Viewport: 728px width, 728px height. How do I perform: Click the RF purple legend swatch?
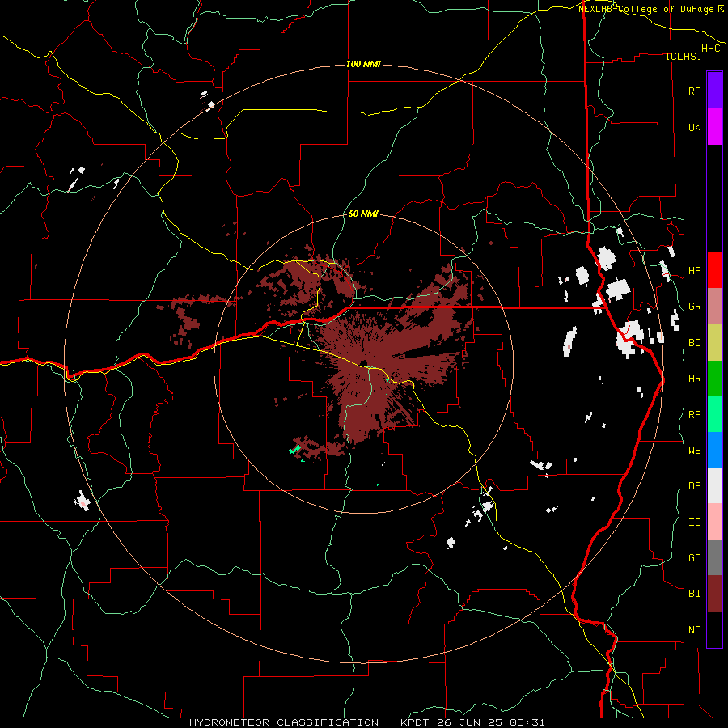pyautogui.click(x=714, y=91)
